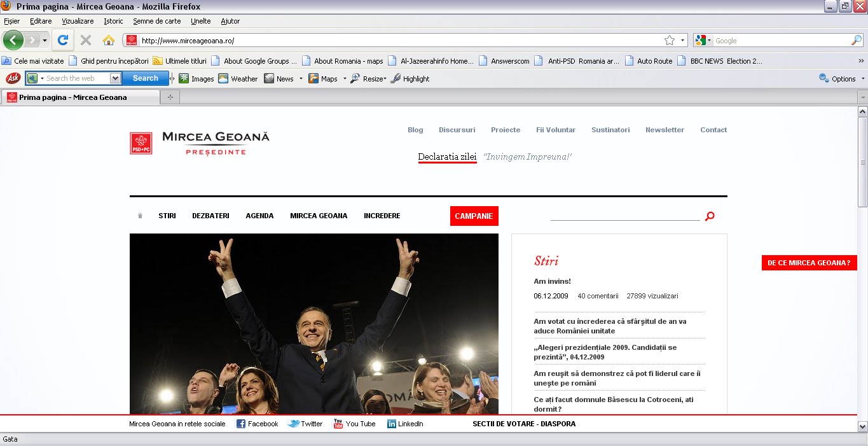Open the Vizualizare menu
Image resolution: width=868 pixels, height=446 pixels.
tap(78, 21)
